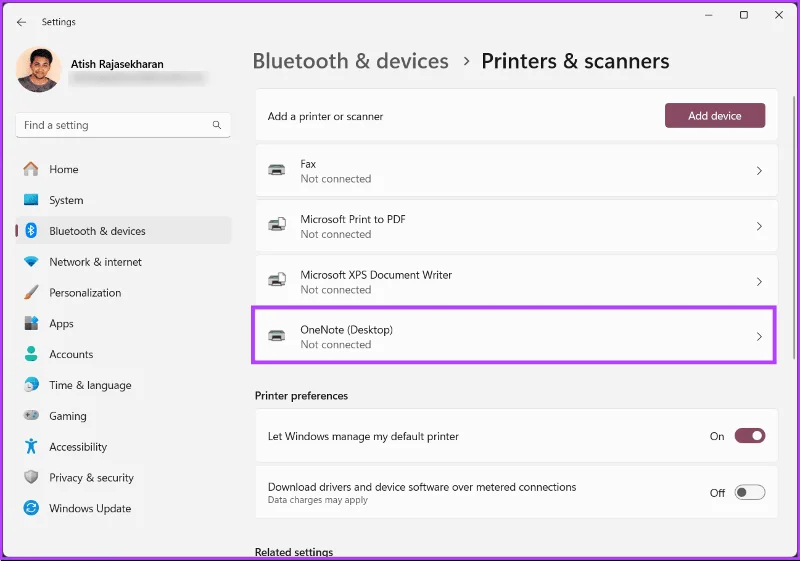
Task: Click the search magnifier icon
Action: 217,125
